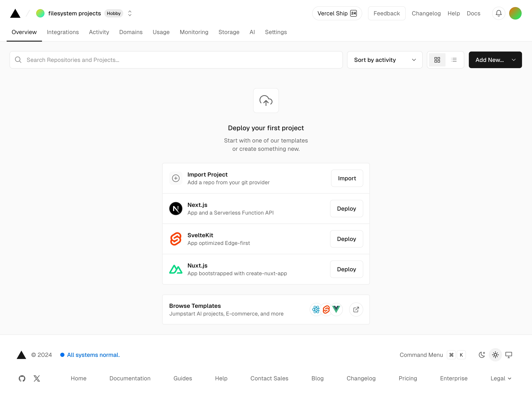The width and height of the screenshot is (532, 398).
Task: Select light theme sun toggle
Action: (x=495, y=355)
